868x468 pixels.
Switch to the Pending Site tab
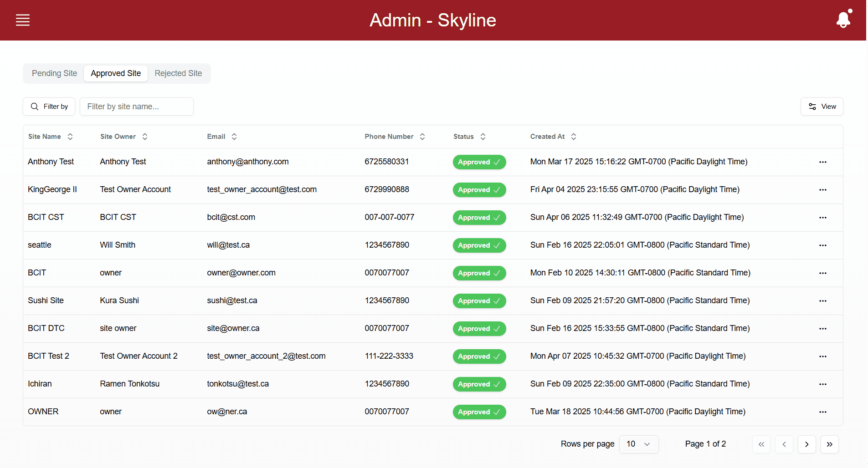54,73
